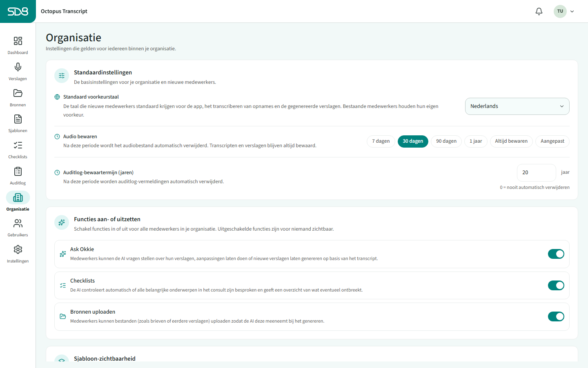Image resolution: width=588 pixels, height=368 pixels.
Task: Click Functies aan- of uitzetten heading
Action: (x=107, y=219)
